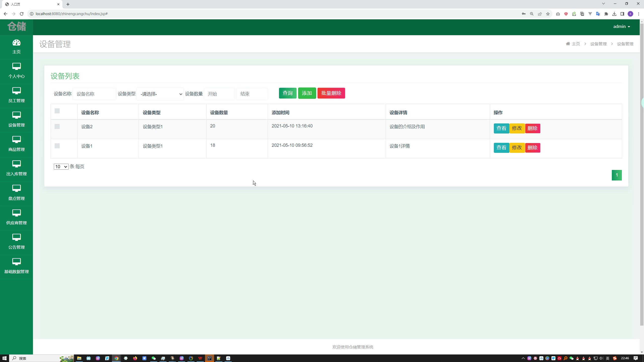Expand the 设备类型 dropdown
Viewport: 644px width, 362px height.
[x=160, y=94]
